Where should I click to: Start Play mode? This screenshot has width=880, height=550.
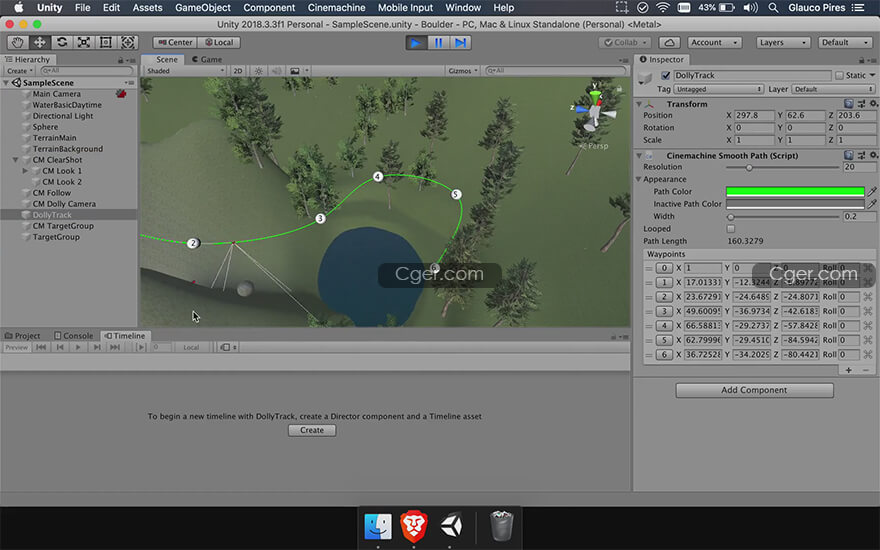416,43
